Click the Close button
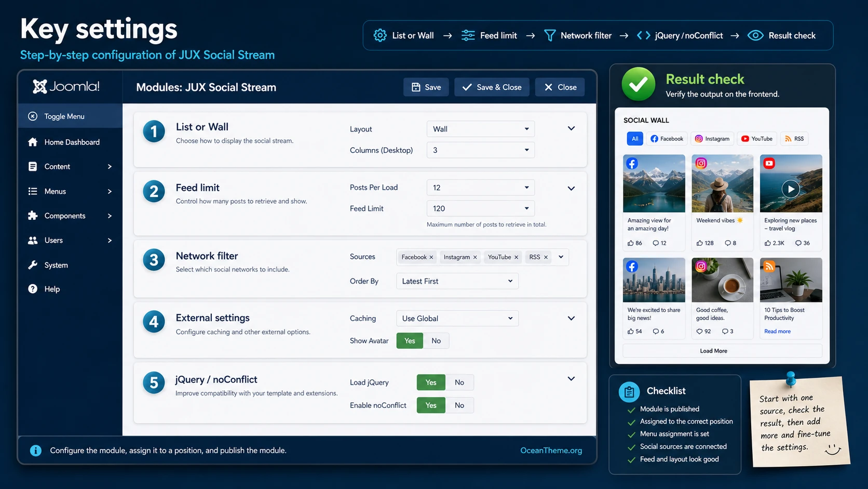The image size is (868, 489). click(x=560, y=87)
